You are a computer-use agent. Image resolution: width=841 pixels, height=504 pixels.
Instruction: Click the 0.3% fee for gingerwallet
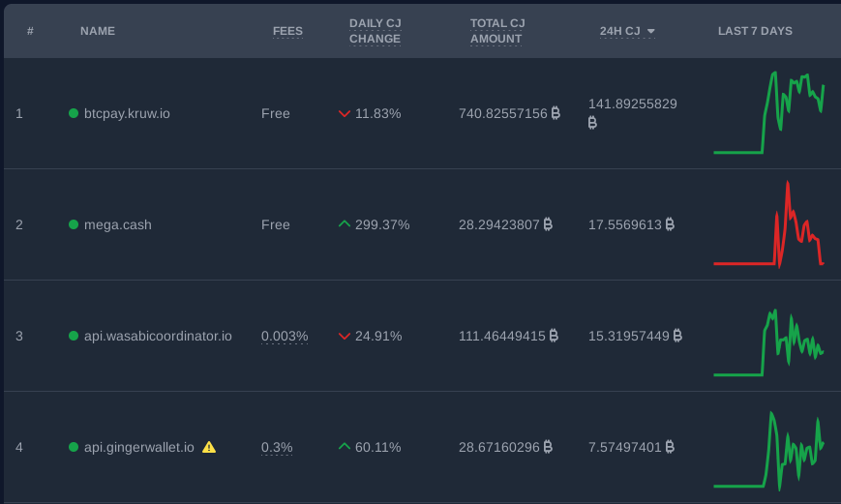click(x=277, y=447)
